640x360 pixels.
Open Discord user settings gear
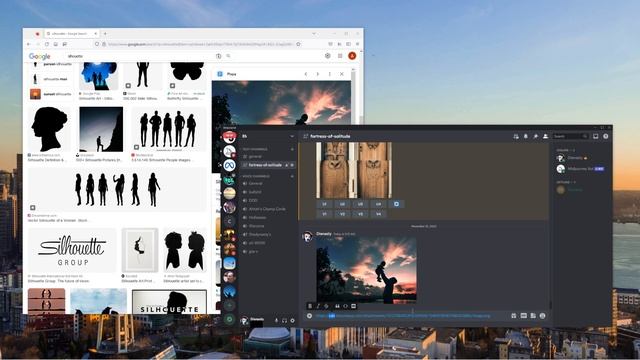tap(293, 321)
